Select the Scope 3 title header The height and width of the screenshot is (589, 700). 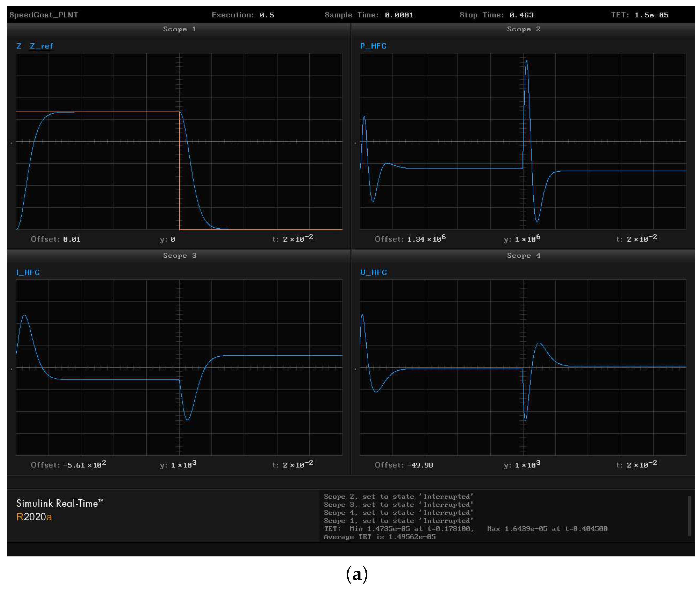pos(179,255)
